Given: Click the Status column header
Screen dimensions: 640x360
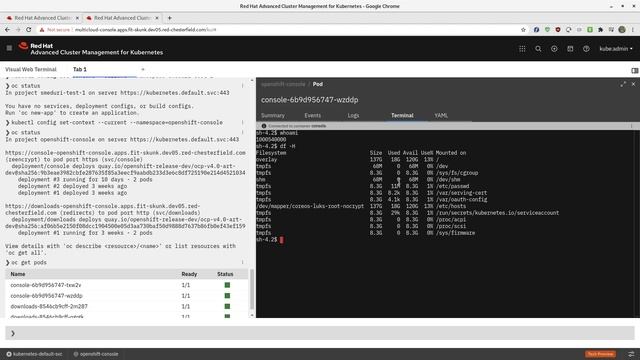Looking at the screenshot, I should coord(225,274).
